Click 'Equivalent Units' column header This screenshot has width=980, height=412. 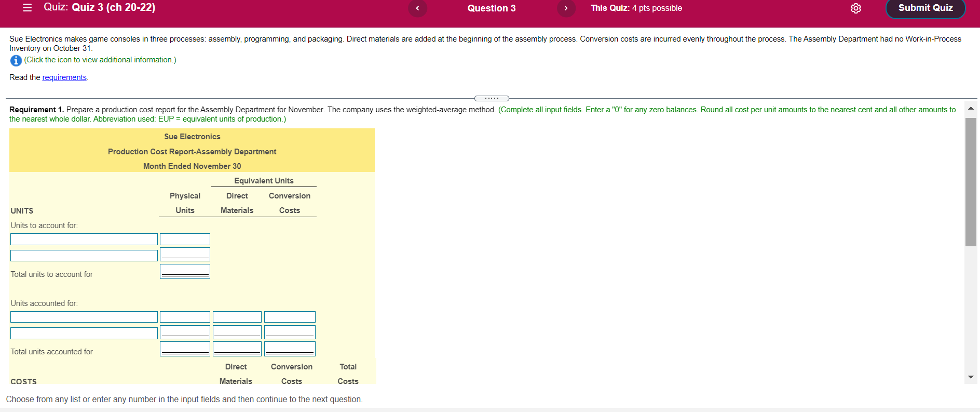[x=264, y=181]
